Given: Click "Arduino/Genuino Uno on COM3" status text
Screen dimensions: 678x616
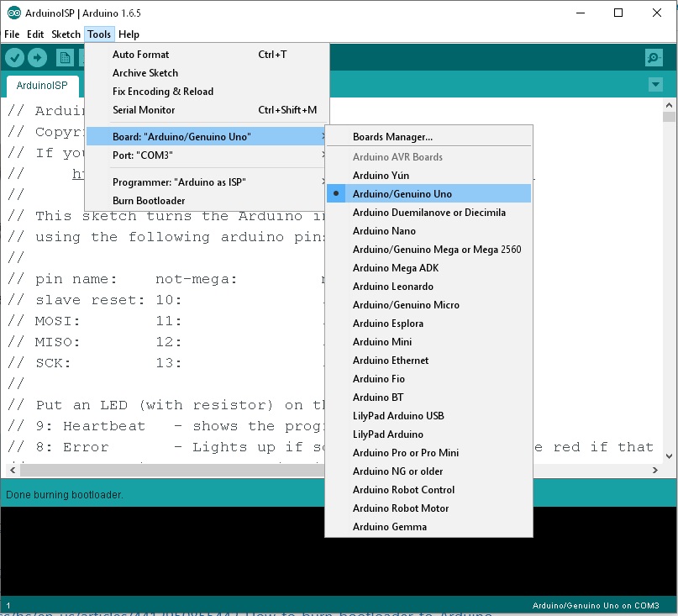Looking at the screenshot, I should click(596, 606).
